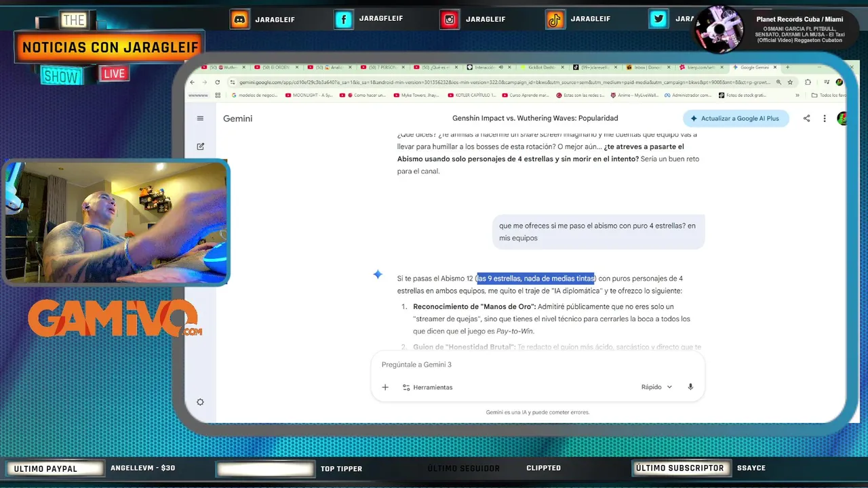The height and width of the screenshot is (488, 868).
Task: Click the user message about abismo 4 estrellas
Action: tap(598, 232)
